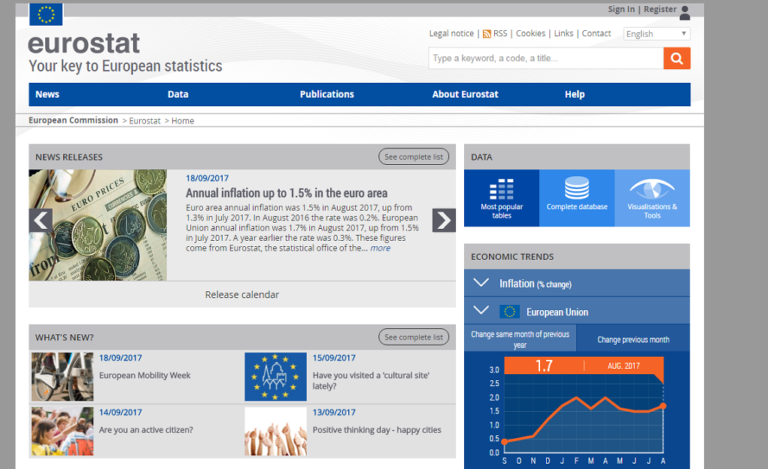
Task: Open the Cookies link
Action: pyautogui.click(x=530, y=33)
